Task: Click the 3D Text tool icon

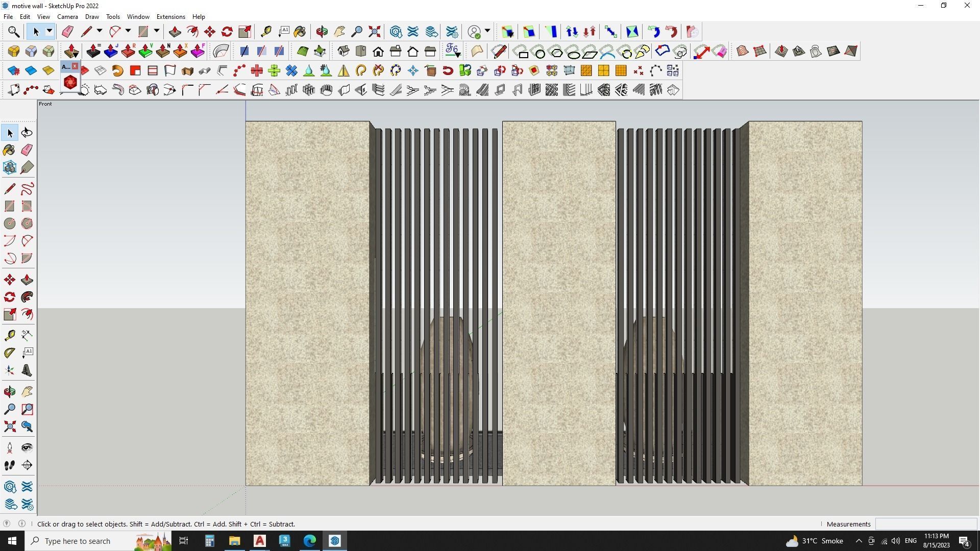Action: click(27, 371)
